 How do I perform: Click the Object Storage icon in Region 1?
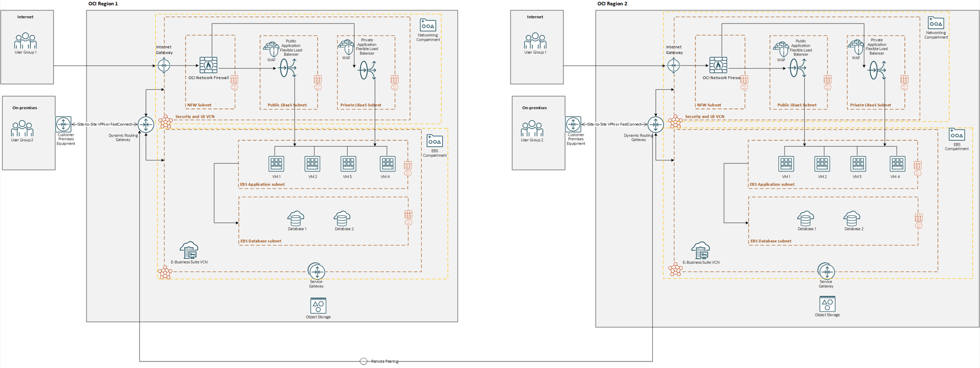[x=318, y=306]
